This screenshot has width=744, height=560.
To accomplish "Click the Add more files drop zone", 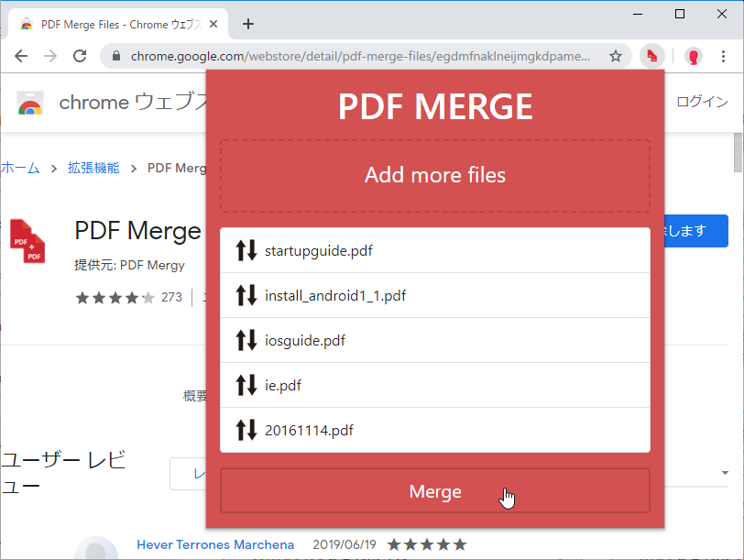I will point(435,176).
